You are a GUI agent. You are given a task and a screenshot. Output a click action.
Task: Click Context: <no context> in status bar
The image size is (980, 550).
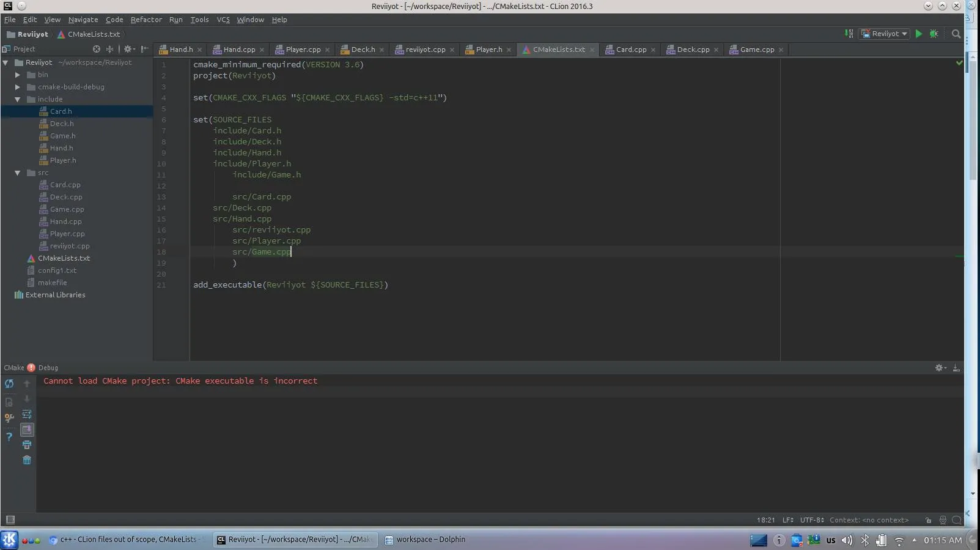click(869, 520)
